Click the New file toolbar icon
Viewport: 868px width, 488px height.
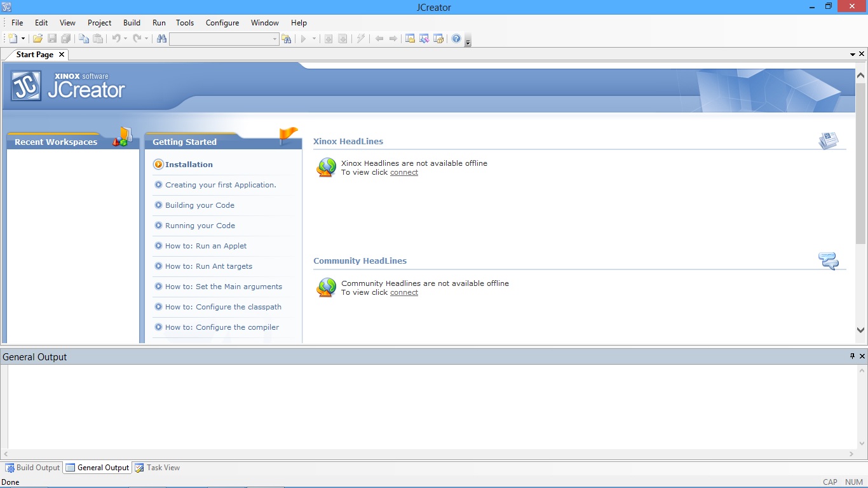(x=13, y=39)
